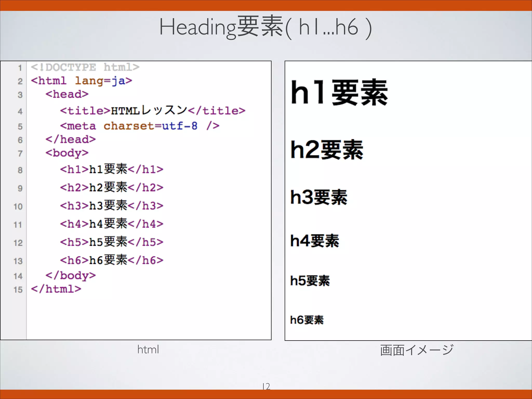The image size is (532, 399).
Task: Click the "<!DOCTYPE html>" code line
Action: pyautogui.click(x=85, y=67)
